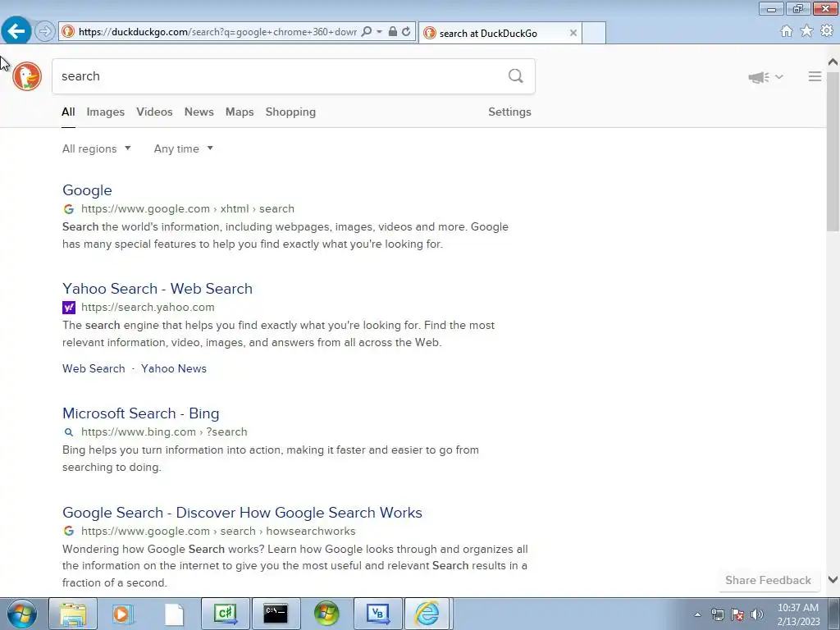Open the Settings dropdown on results page

(509, 112)
